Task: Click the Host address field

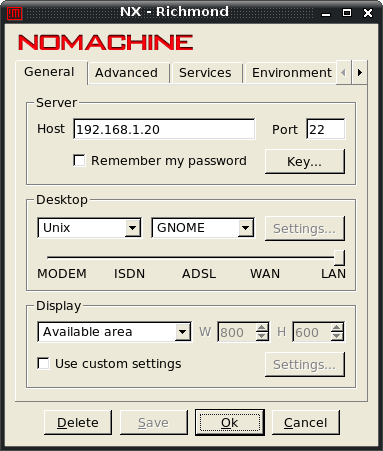Action: pos(164,129)
